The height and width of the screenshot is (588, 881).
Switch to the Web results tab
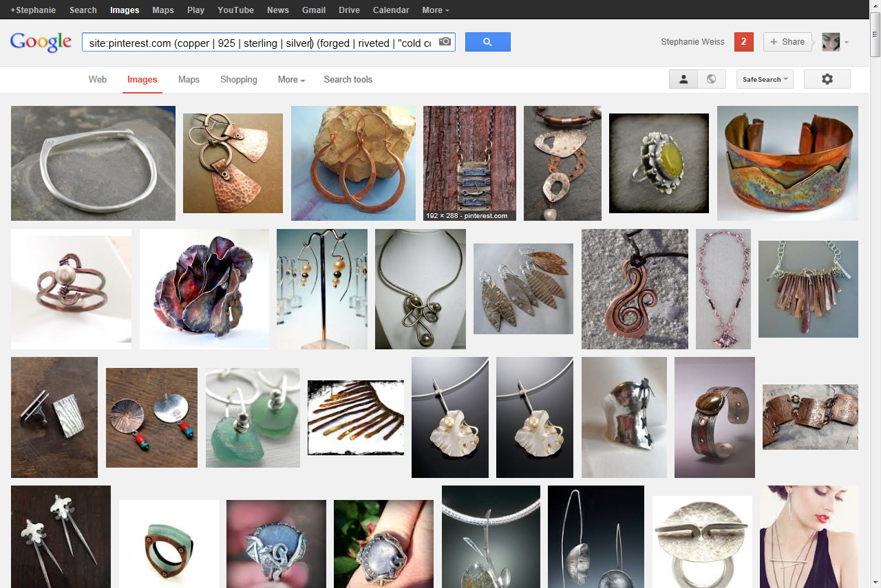[97, 80]
